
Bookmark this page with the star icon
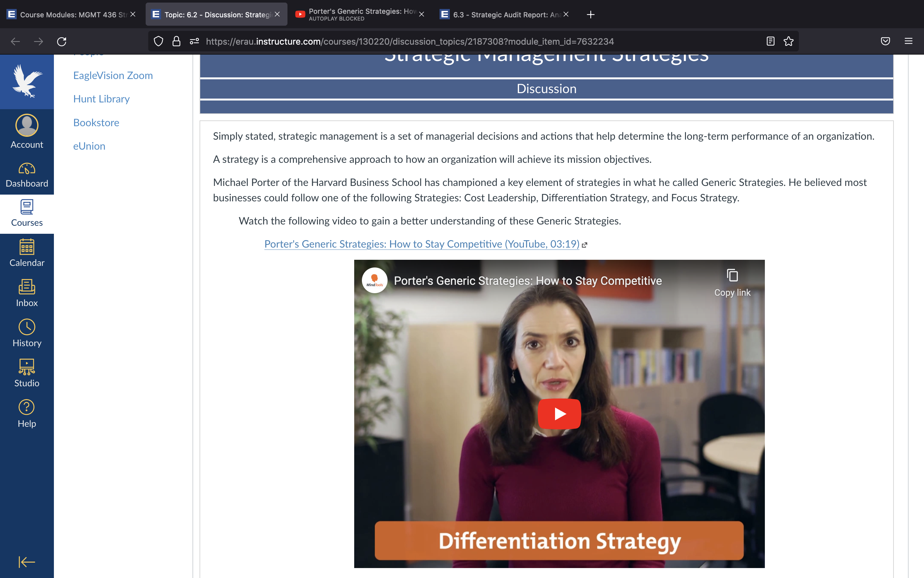click(x=789, y=41)
